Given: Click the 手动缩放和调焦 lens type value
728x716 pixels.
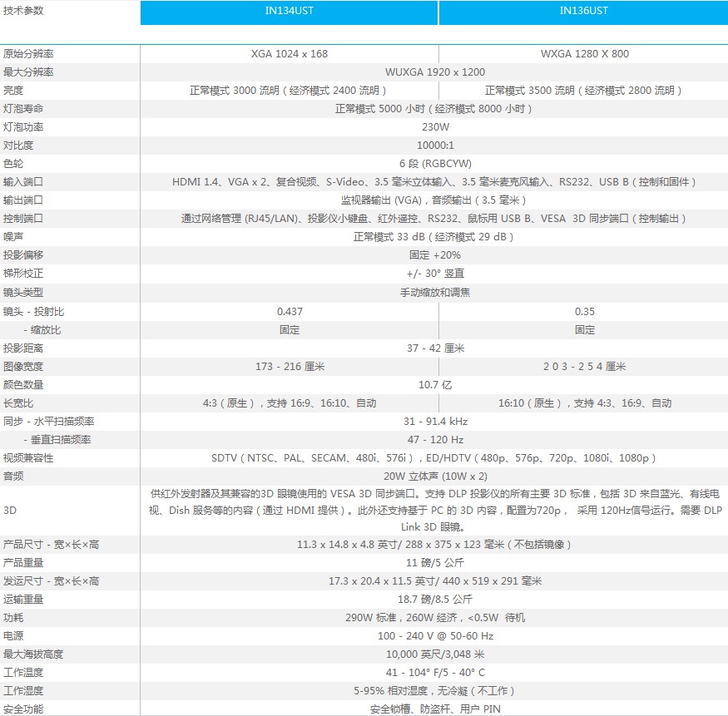Looking at the screenshot, I should [x=435, y=293].
